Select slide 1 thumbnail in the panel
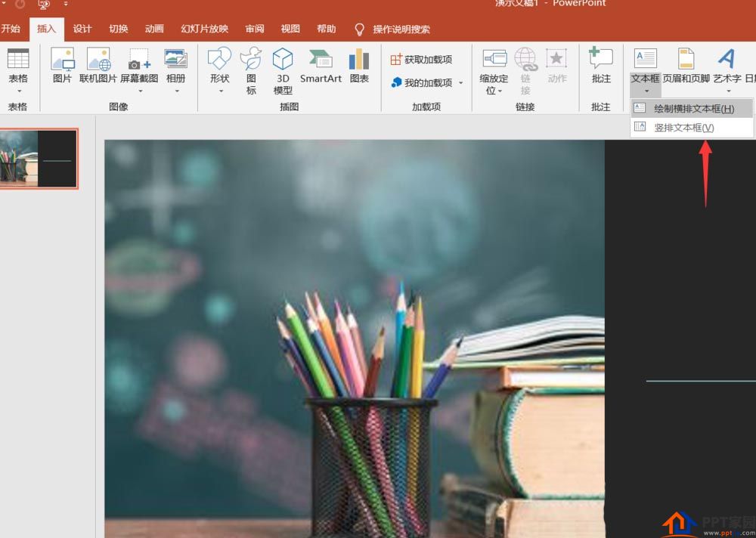 click(x=38, y=159)
